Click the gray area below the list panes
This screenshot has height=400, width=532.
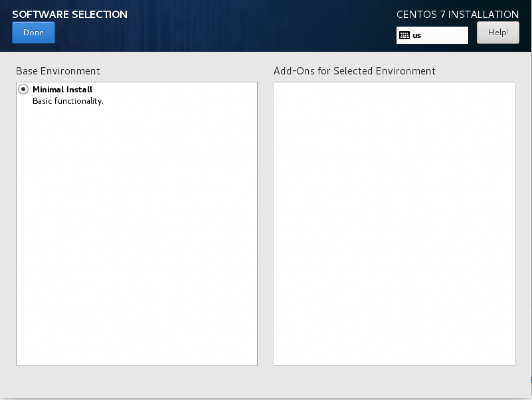click(x=266, y=381)
